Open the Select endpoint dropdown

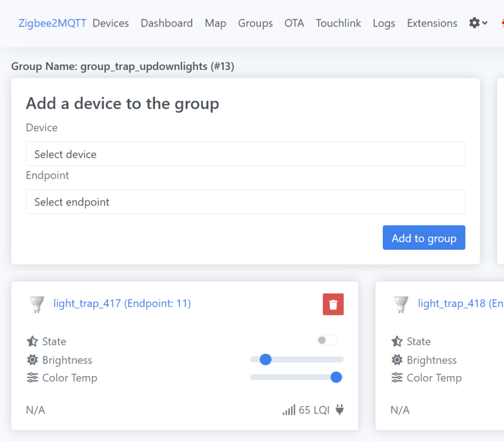245,202
